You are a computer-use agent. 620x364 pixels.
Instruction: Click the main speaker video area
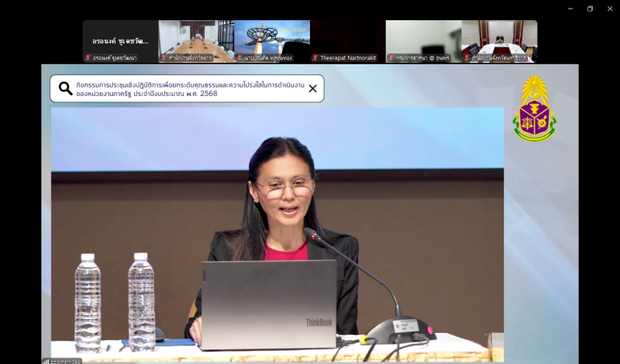(277, 232)
